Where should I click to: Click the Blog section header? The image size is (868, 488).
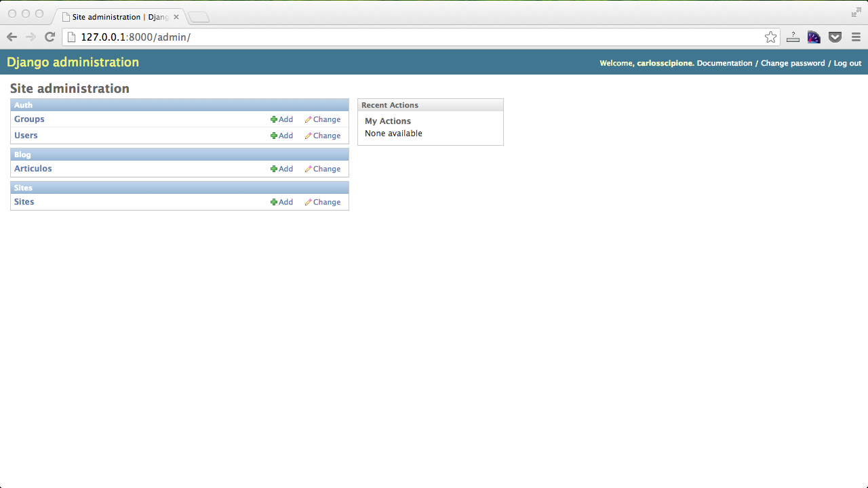click(x=180, y=155)
